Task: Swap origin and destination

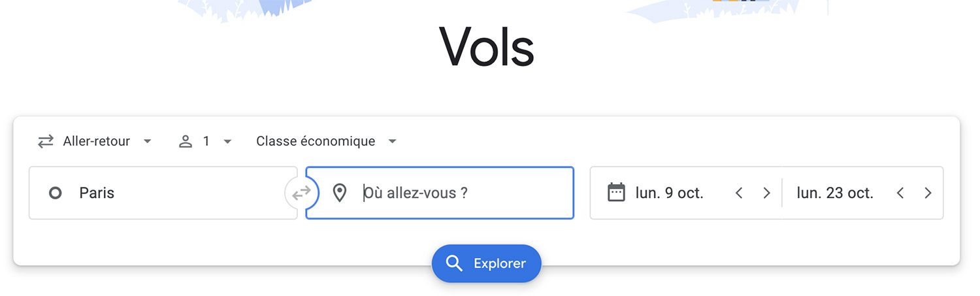Action: tap(301, 193)
